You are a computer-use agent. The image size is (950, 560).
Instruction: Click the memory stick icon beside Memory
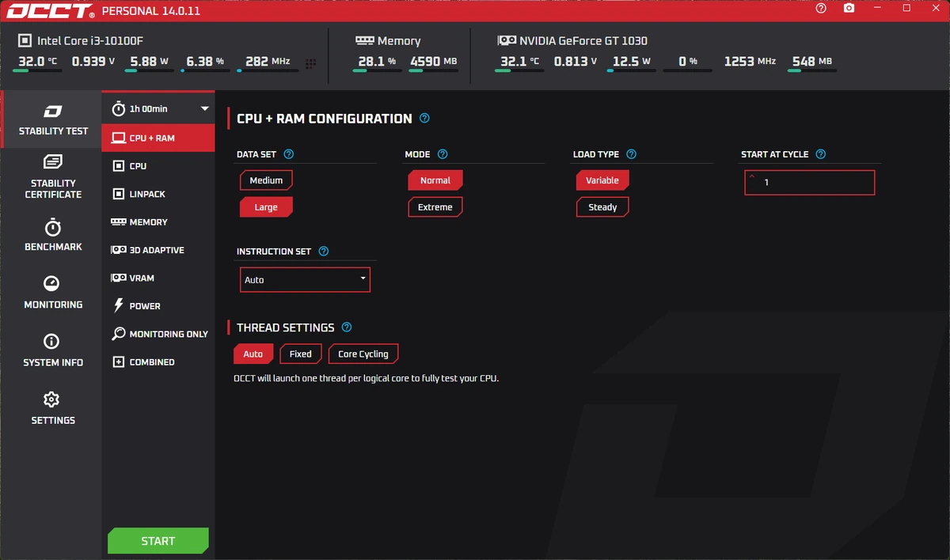[364, 40]
